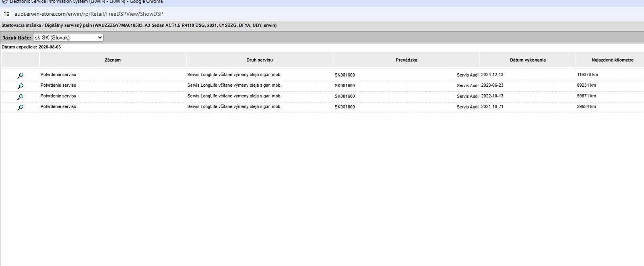Open details magnifier for 2021-10-21 service record
The height and width of the screenshot is (266, 644).
(20, 108)
